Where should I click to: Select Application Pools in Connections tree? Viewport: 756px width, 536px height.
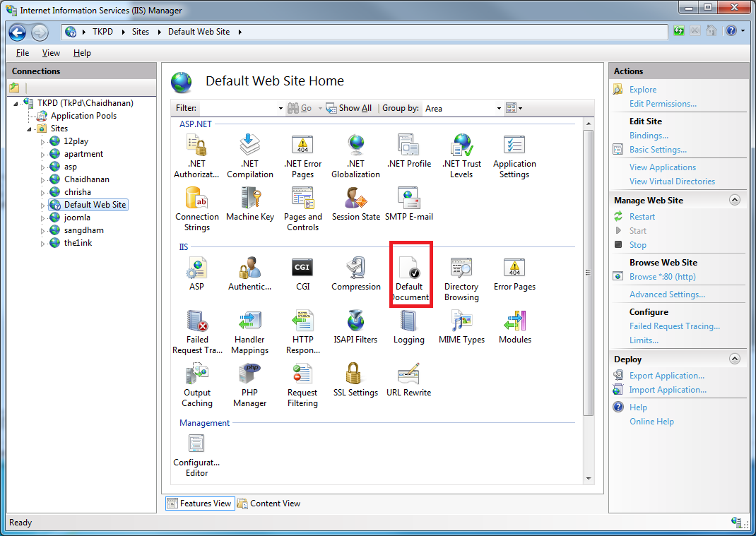(x=83, y=116)
